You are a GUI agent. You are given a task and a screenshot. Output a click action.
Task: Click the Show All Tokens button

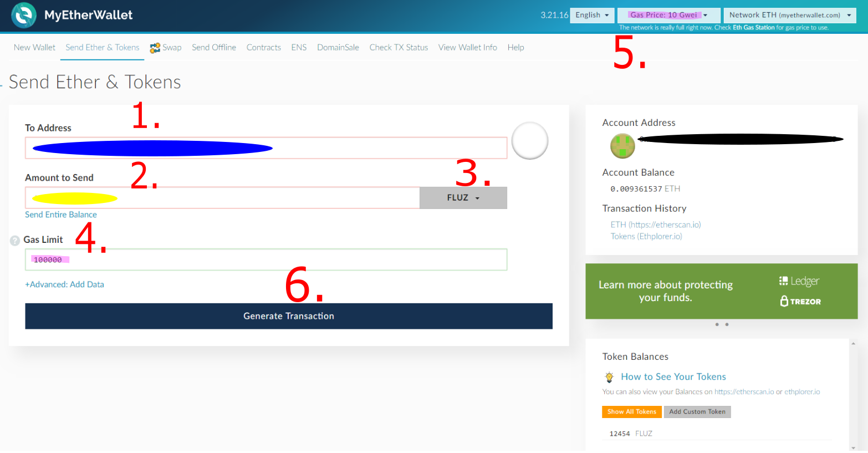(631, 412)
